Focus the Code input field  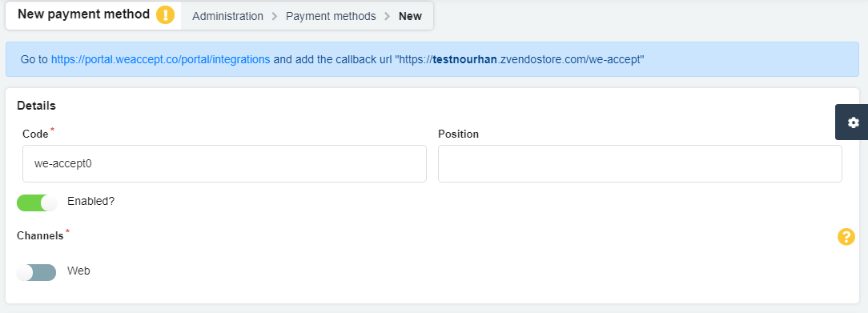[x=224, y=163]
